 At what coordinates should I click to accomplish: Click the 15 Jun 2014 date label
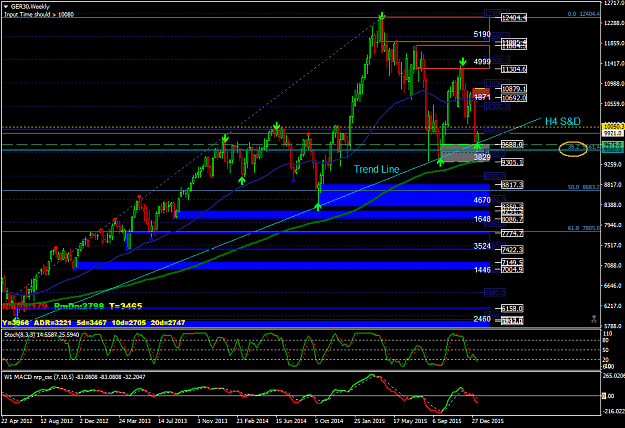tap(291, 421)
